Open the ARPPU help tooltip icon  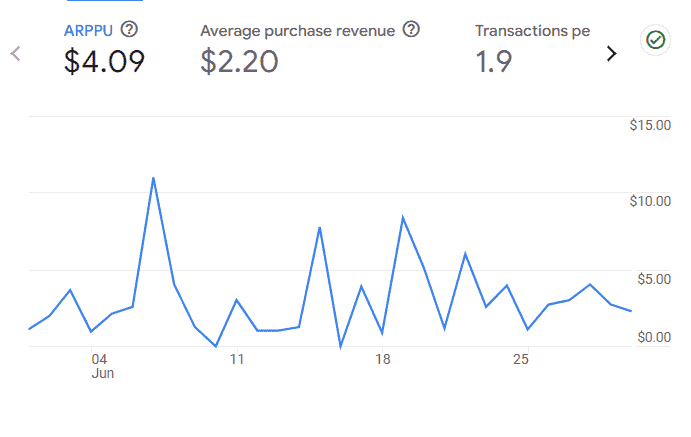[x=129, y=30]
